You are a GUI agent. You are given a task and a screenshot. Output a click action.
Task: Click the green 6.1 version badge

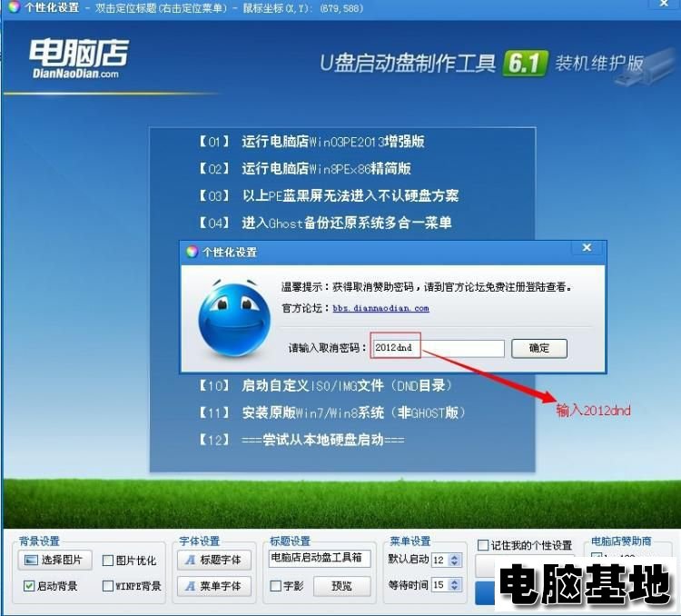click(x=525, y=64)
